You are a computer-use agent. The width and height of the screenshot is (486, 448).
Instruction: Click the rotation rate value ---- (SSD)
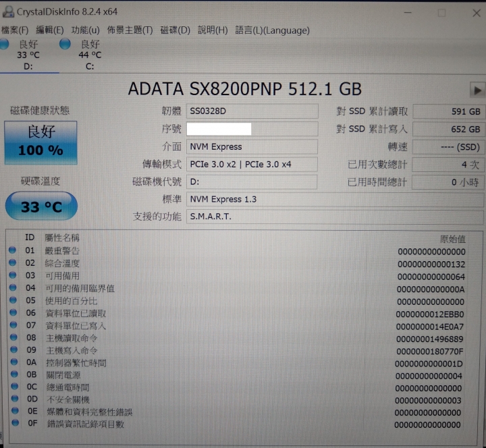pyautogui.click(x=448, y=147)
